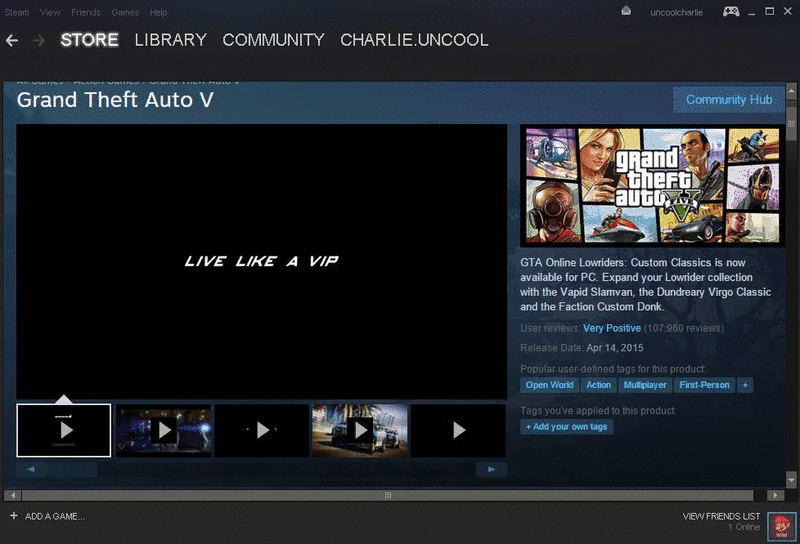
Task: Click the horizontal scrollbar left arrow
Action: coord(13,495)
